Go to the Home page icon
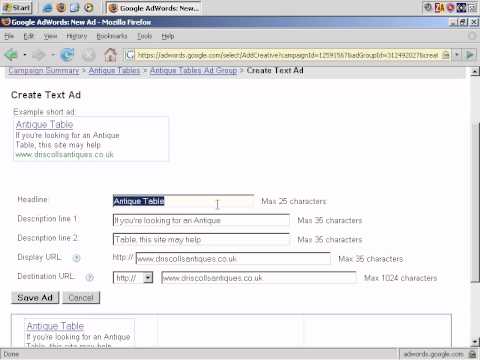This screenshot has width=480, height=360. pyautogui.click(x=110, y=55)
